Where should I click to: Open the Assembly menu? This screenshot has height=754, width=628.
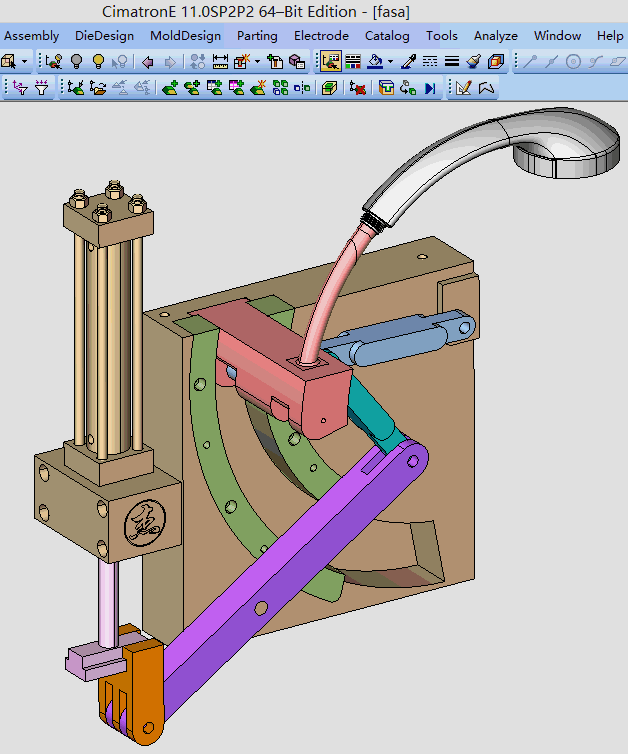[32, 36]
